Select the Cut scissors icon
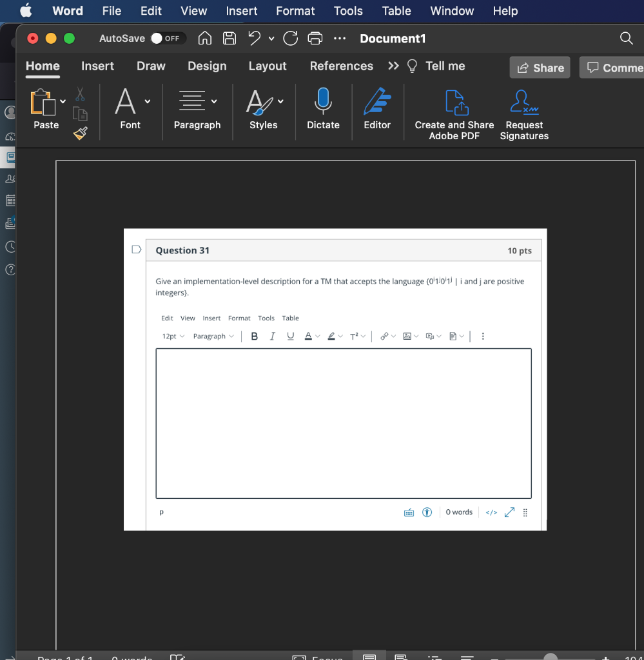Image resolution: width=644 pixels, height=660 pixels. (79, 94)
